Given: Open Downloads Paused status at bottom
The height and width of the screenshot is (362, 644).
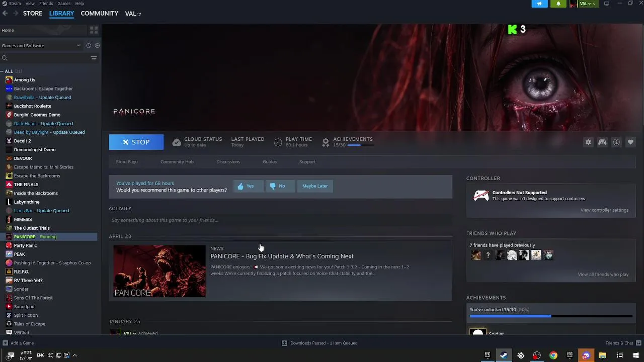Looking at the screenshot, I should click(319, 343).
